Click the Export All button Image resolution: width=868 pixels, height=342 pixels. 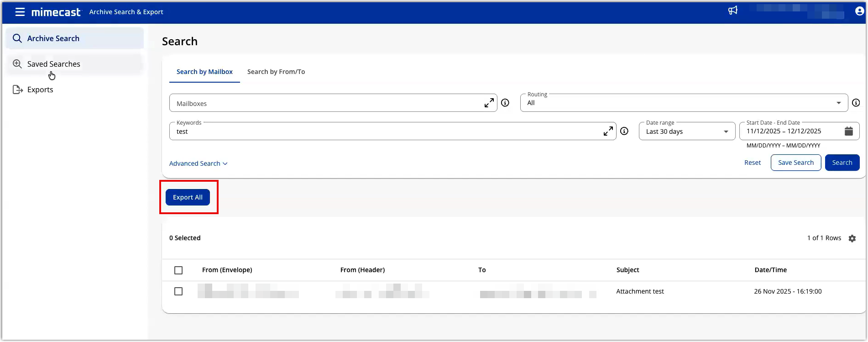coord(188,197)
